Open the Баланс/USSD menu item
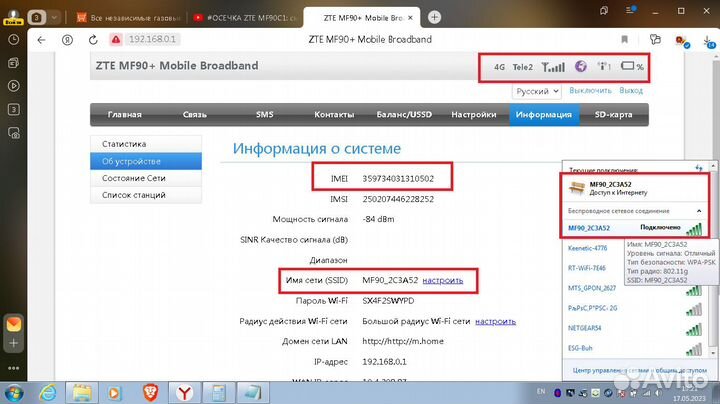The width and height of the screenshot is (720, 404). (x=404, y=115)
